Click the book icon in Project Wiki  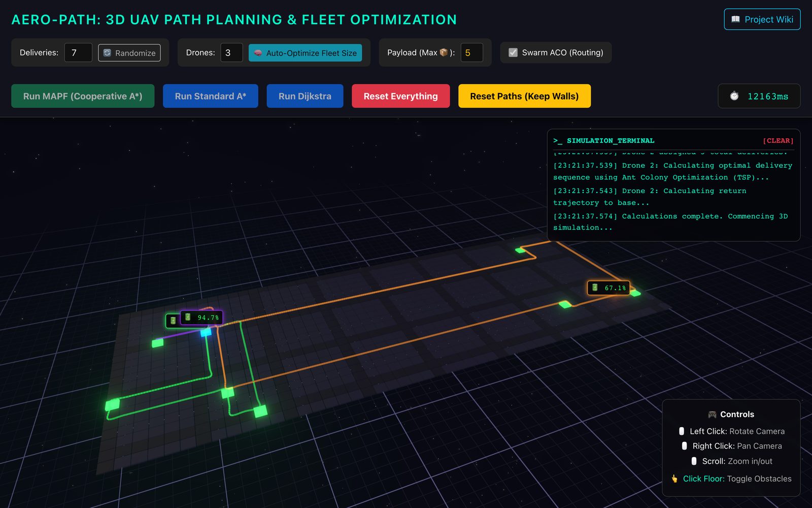pos(735,19)
